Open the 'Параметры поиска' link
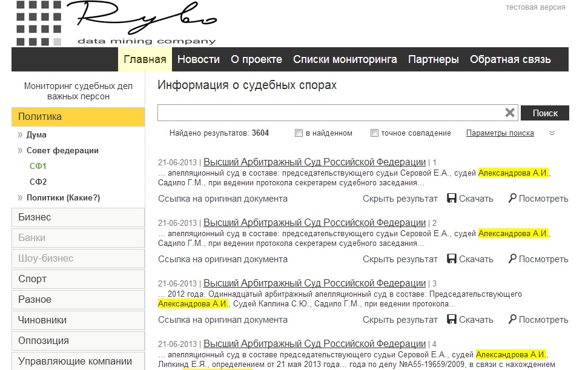 [500, 133]
